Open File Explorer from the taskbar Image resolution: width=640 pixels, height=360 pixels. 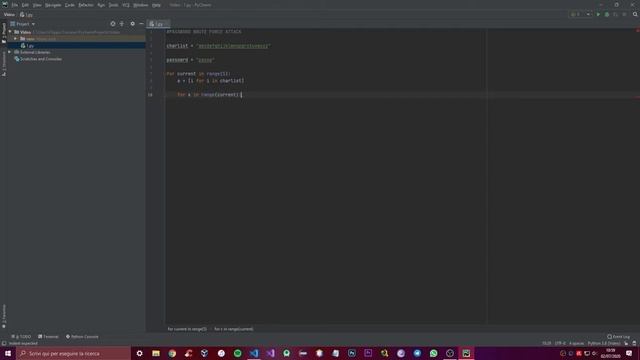(x=156, y=353)
